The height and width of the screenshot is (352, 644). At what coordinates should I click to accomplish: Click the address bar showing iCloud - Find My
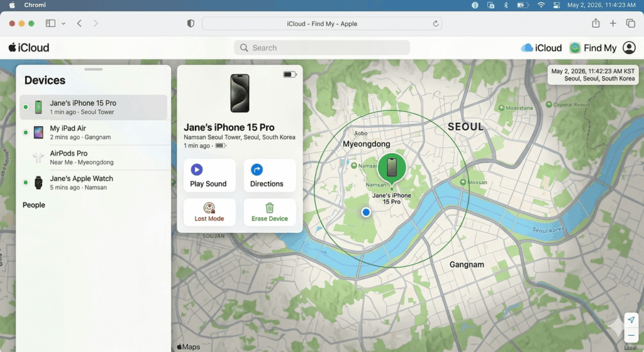(x=322, y=23)
